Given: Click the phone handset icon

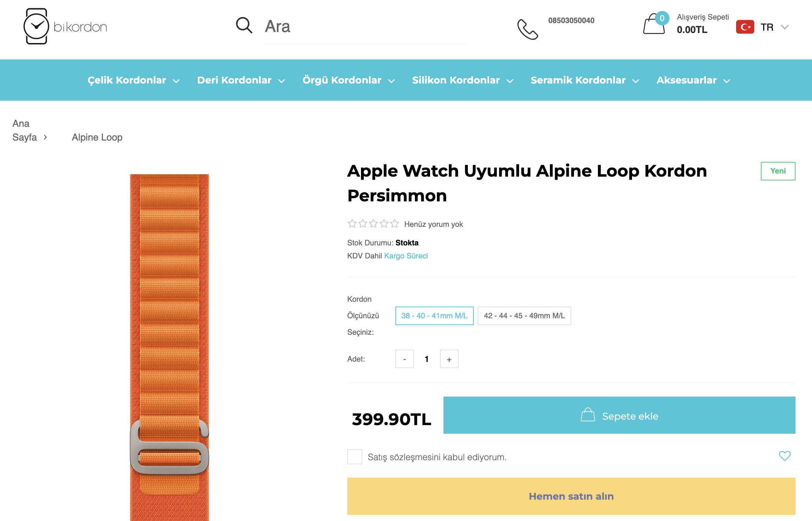Looking at the screenshot, I should (x=527, y=29).
